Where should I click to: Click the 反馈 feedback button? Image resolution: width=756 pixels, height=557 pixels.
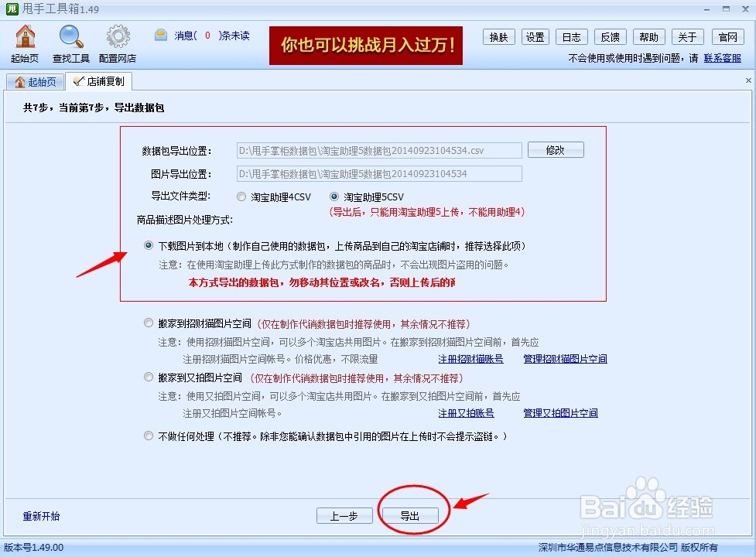pos(611,37)
